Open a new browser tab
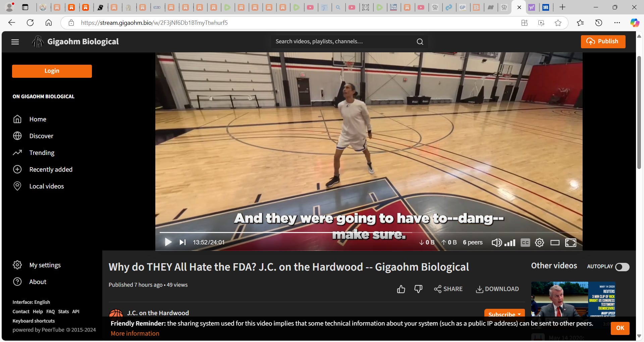This screenshot has width=644, height=342. [x=562, y=7]
